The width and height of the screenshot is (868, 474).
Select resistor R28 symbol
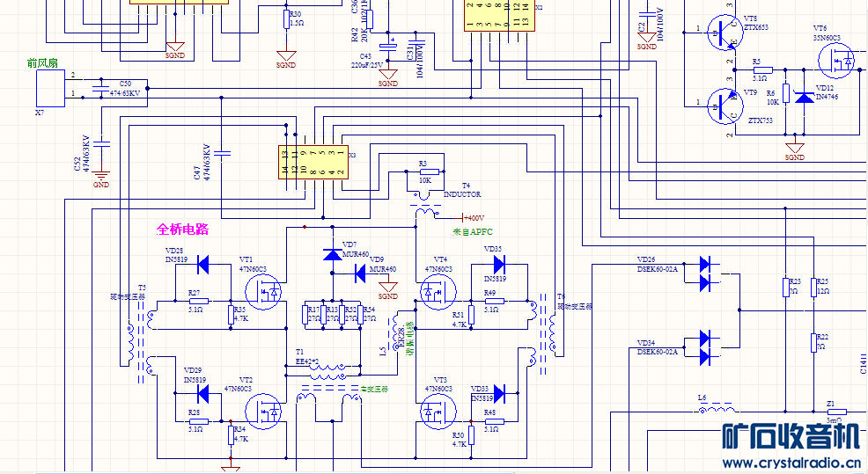coord(199,421)
